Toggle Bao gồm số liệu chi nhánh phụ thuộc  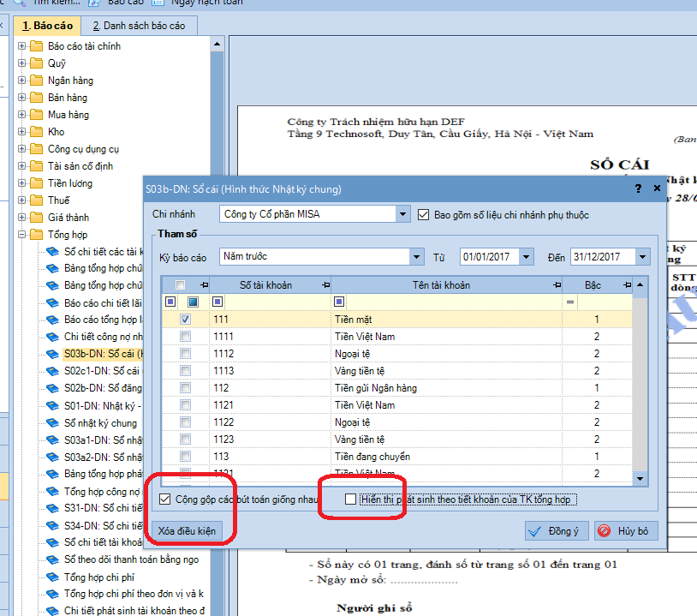(x=423, y=215)
